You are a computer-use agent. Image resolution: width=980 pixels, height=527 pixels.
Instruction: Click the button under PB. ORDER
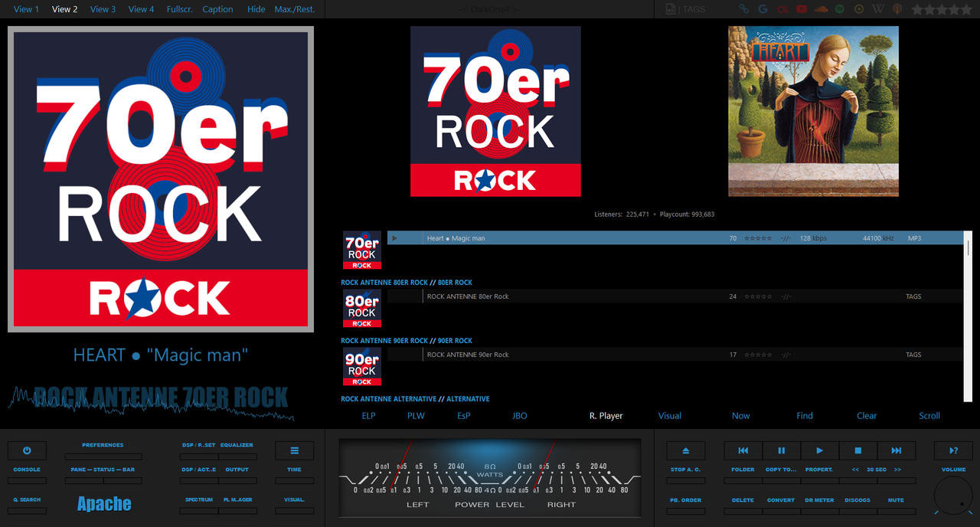(685, 511)
